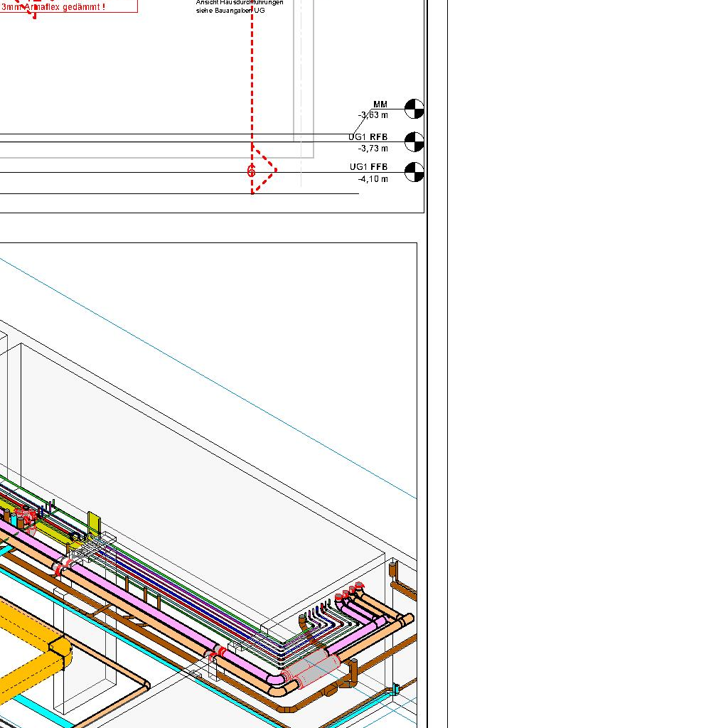Viewport: 728px width, 728px height.
Task: Click the MM level marker circle symbol
Action: point(414,109)
